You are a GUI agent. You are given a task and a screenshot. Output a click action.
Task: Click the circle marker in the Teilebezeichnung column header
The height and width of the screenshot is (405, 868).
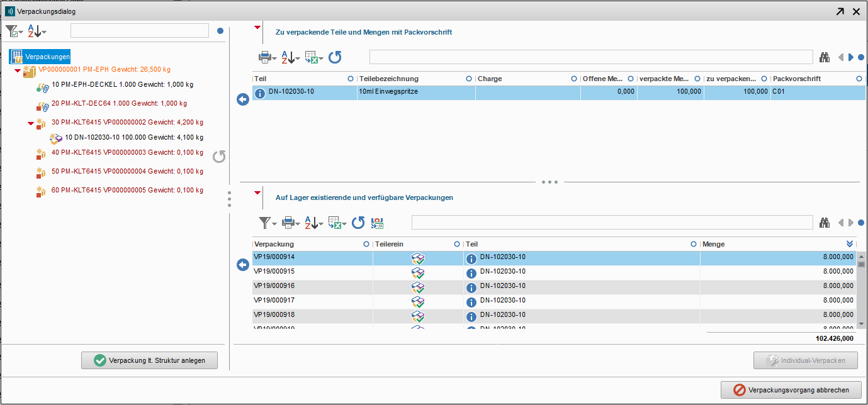tap(468, 79)
